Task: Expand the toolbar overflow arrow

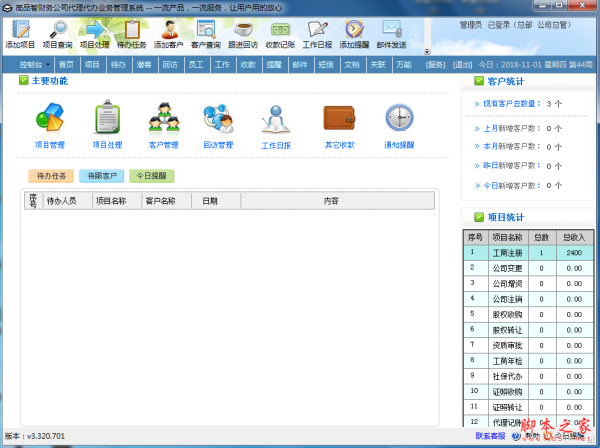Action: (427, 52)
